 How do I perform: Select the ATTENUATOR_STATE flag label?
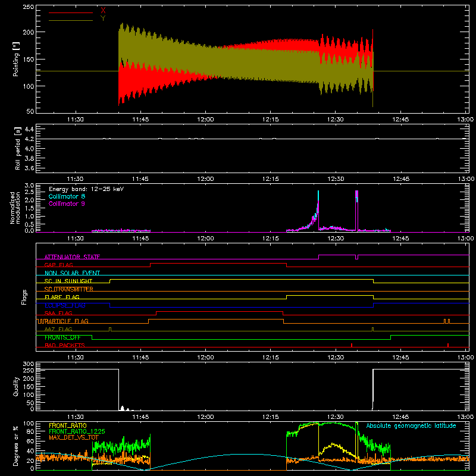point(72,257)
